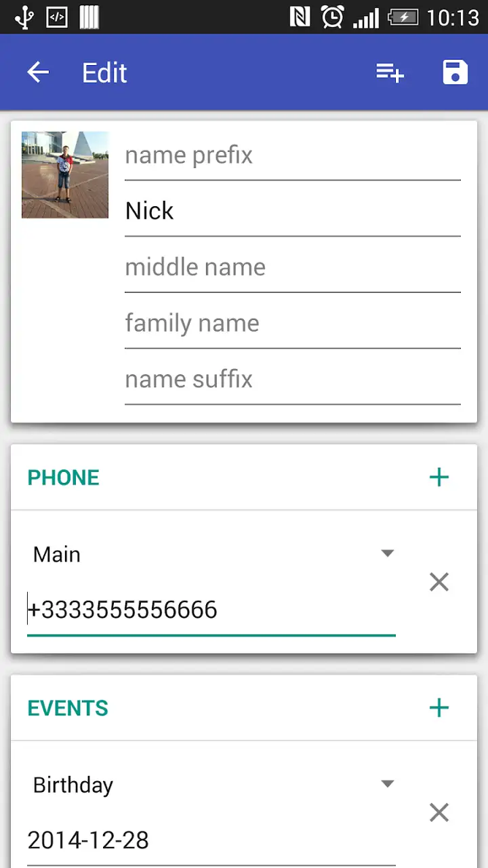Edit phone number +3333555556666
The width and height of the screenshot is (488, 868).
tap(211, 610)
